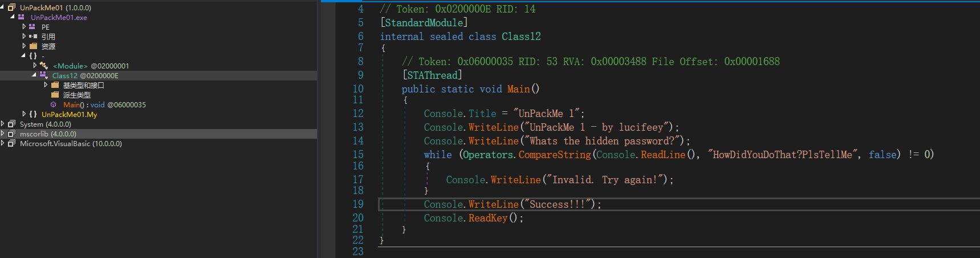Image resolution: width=980 pixels, height=258 pixels.
Task: Click line number 19 in the gutter
Action: click(x=358, y=204)
